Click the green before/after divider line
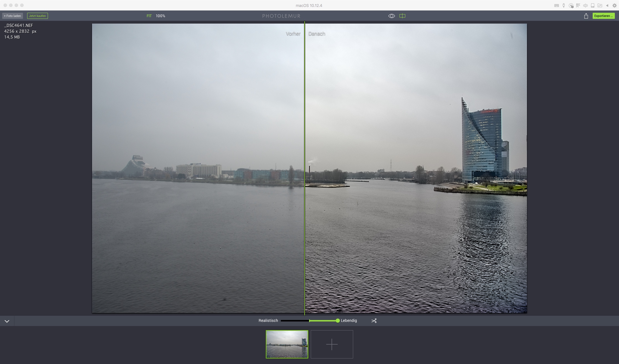This screenshot has height=364, width=619. tap(305, 168)
